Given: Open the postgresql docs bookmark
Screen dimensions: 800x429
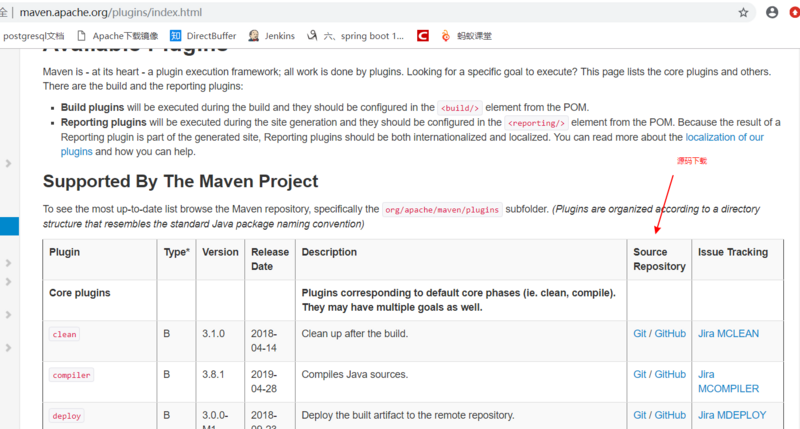Looking at the screenshot, I should pos(33,36).
